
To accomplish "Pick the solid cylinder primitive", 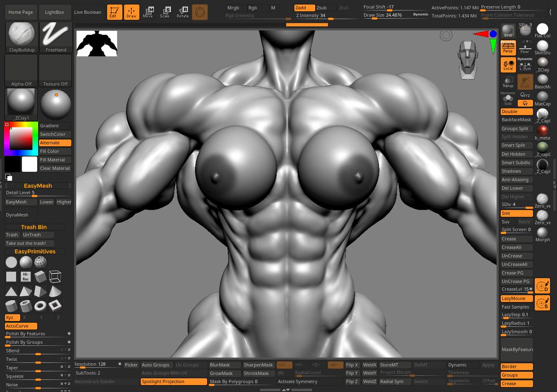I will click(x=11, y=306).
